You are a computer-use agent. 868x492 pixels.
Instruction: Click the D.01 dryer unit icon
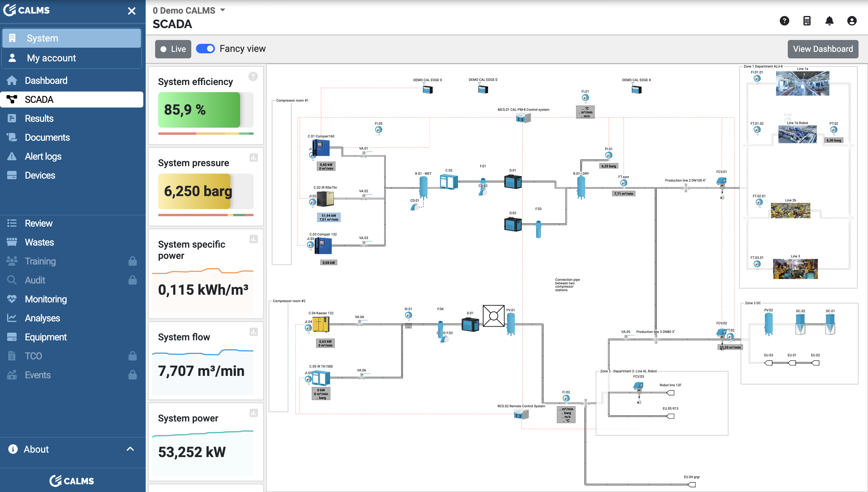tap(512, 182)
